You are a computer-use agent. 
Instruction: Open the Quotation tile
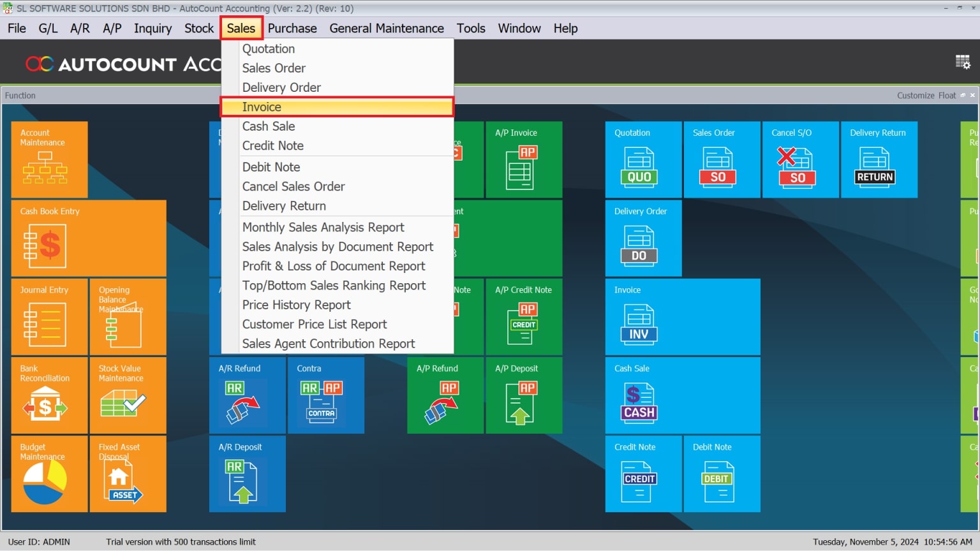(x=643, y=159)
